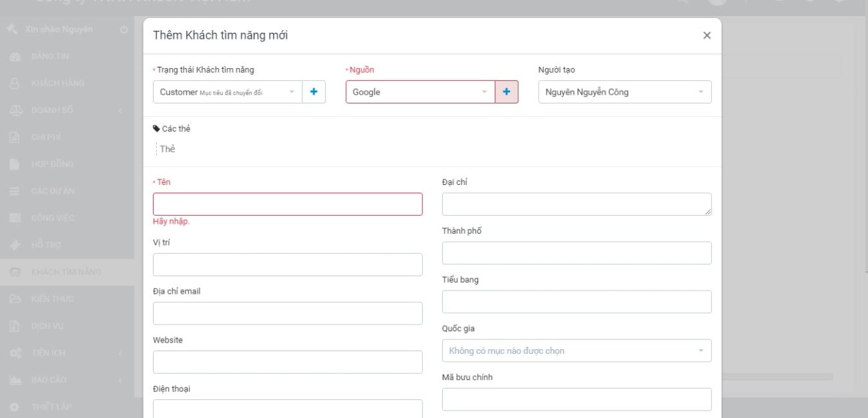Focus the Địa chỉ email field
This screenshot has width=868, height=418.
[288, 313]
